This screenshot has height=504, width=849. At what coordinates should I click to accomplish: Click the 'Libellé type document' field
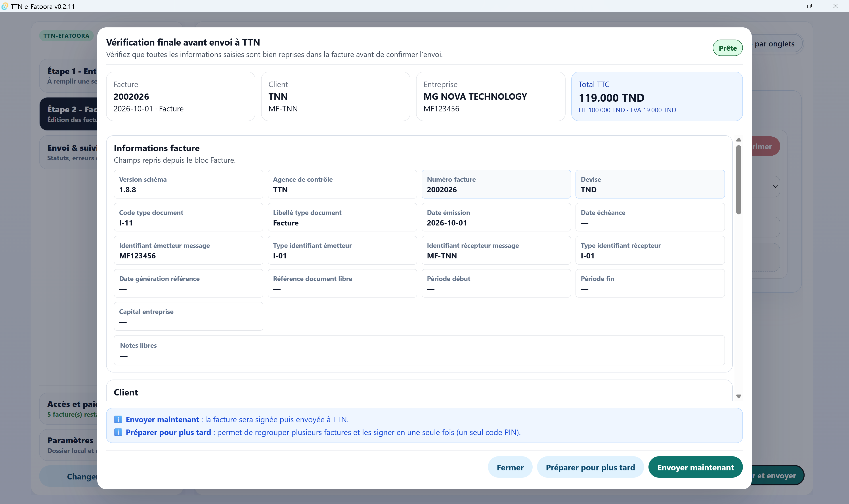342,217
